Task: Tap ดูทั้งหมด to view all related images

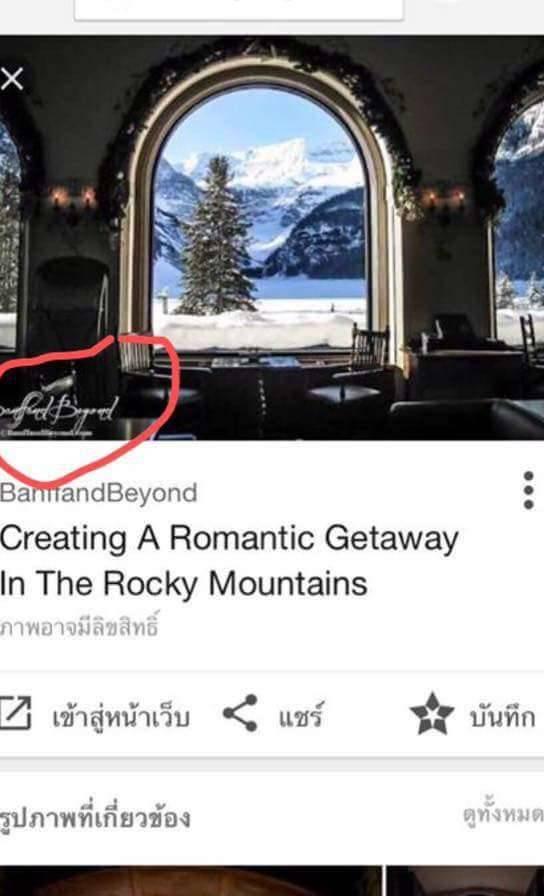Action: [x=503, y=812]
